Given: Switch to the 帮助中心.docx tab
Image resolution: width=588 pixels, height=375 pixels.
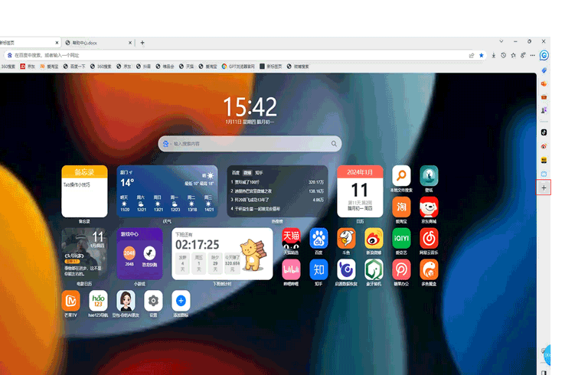Looking at the screenshot, I should (x=98, y=43).
